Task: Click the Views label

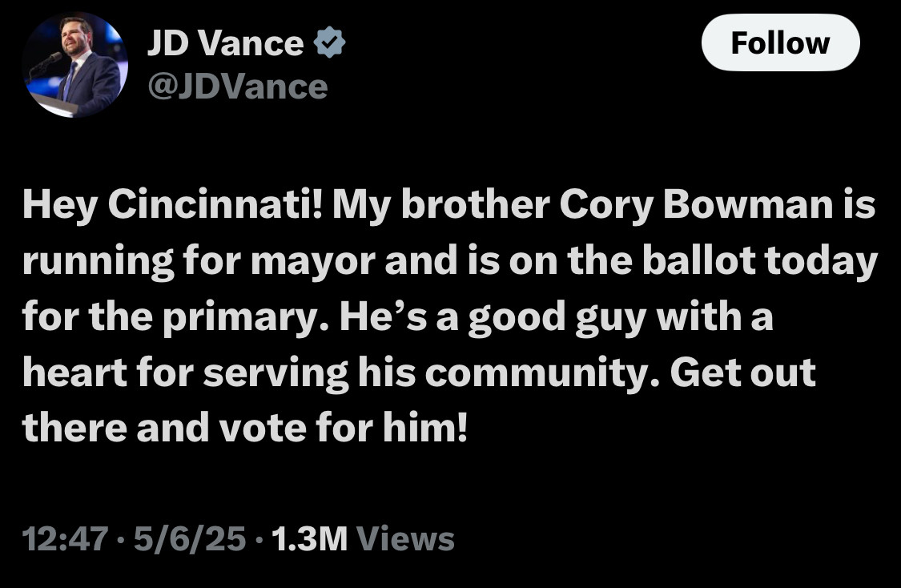Action: (x=406, y=538)
